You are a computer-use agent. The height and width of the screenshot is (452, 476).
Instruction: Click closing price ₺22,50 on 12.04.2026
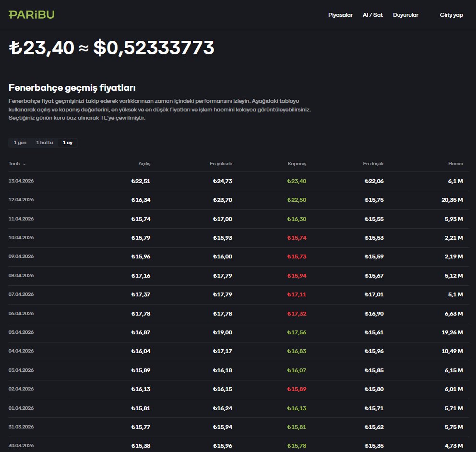297,200
